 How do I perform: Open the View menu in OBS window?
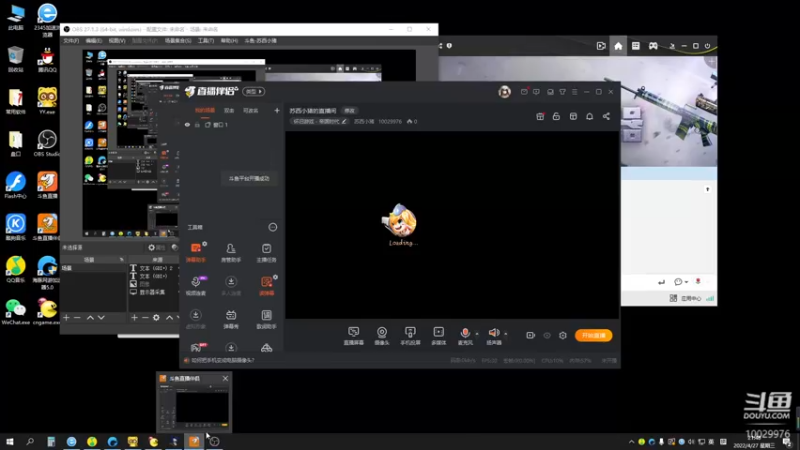click(117, 40)
